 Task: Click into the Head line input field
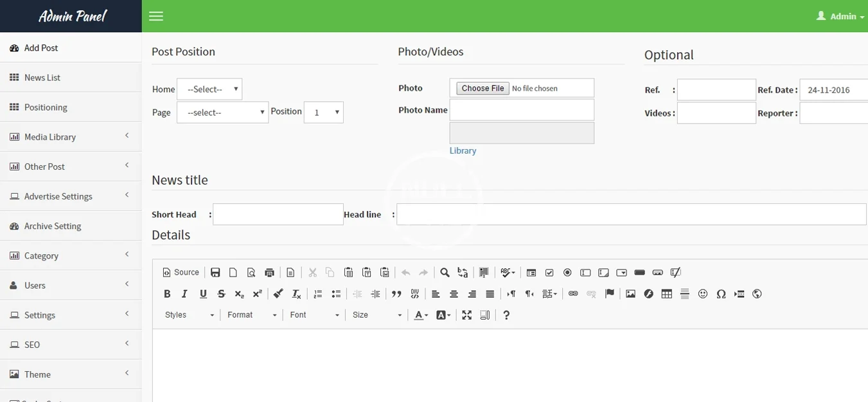click(x=631, y=215)
